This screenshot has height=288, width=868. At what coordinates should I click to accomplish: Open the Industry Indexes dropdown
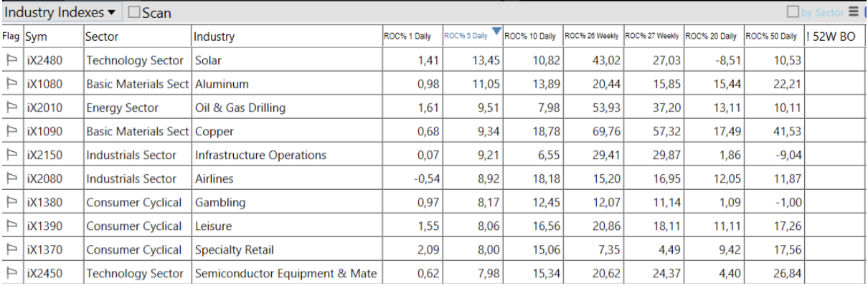[64, 13]
